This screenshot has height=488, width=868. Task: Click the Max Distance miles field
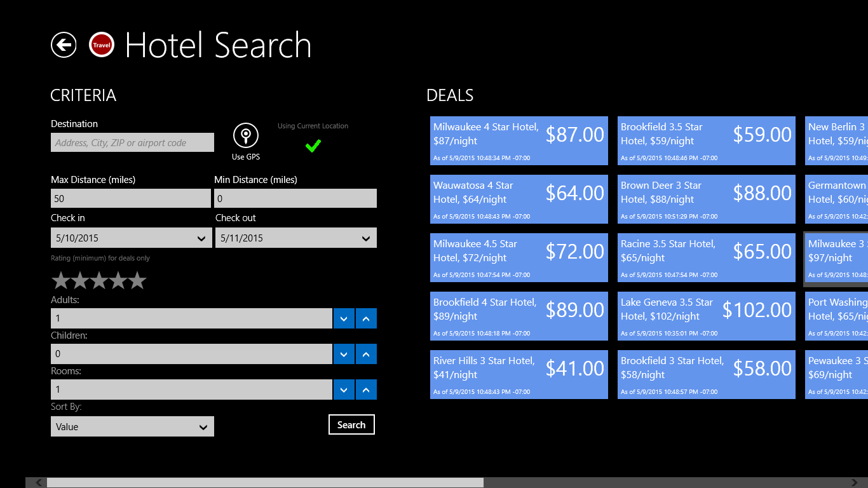point(130,198)
